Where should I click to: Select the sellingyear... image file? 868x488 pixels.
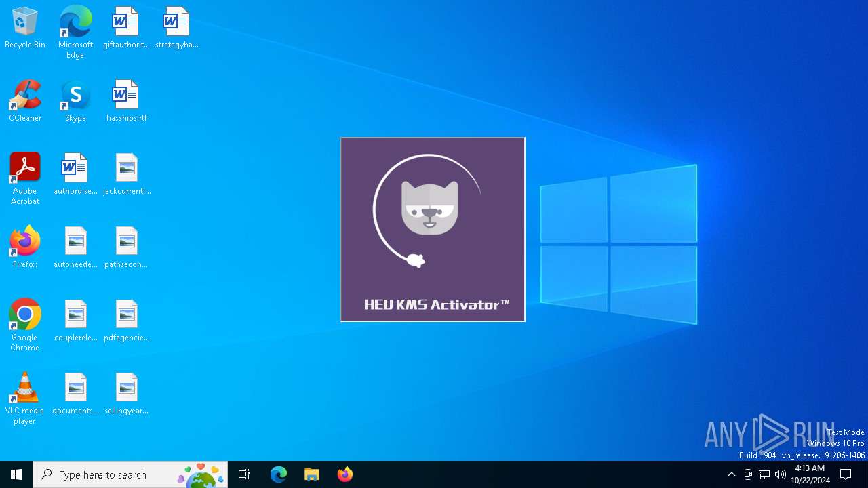(126, 394)
